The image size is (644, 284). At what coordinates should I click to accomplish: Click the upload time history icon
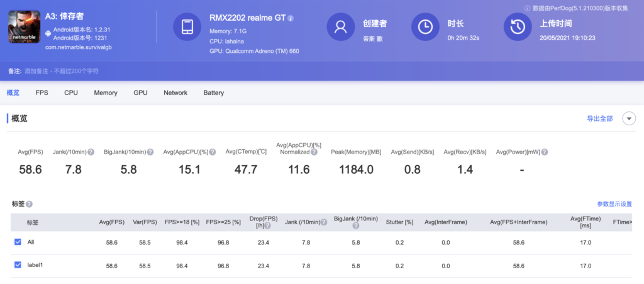(518, 26)
